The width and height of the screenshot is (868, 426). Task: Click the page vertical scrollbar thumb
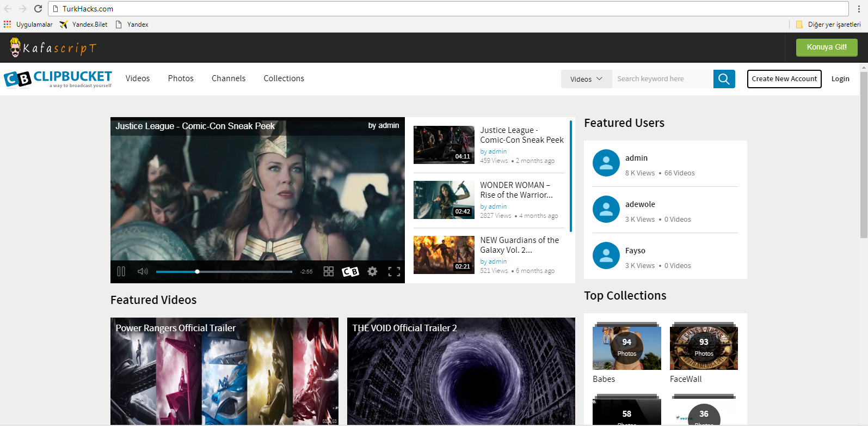pos(864,155)
